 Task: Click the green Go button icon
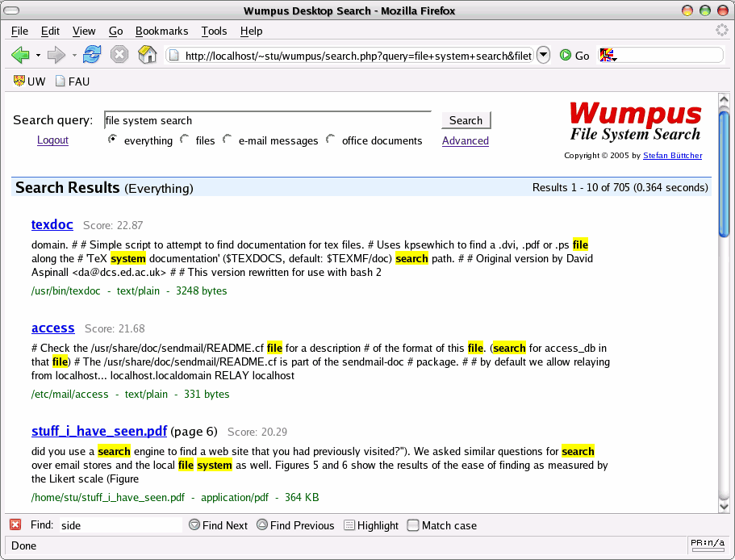click(566, 56)
